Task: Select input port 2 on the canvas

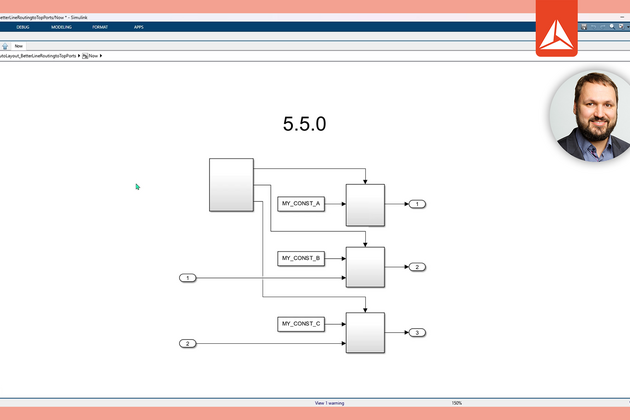Action: (187, 344)
